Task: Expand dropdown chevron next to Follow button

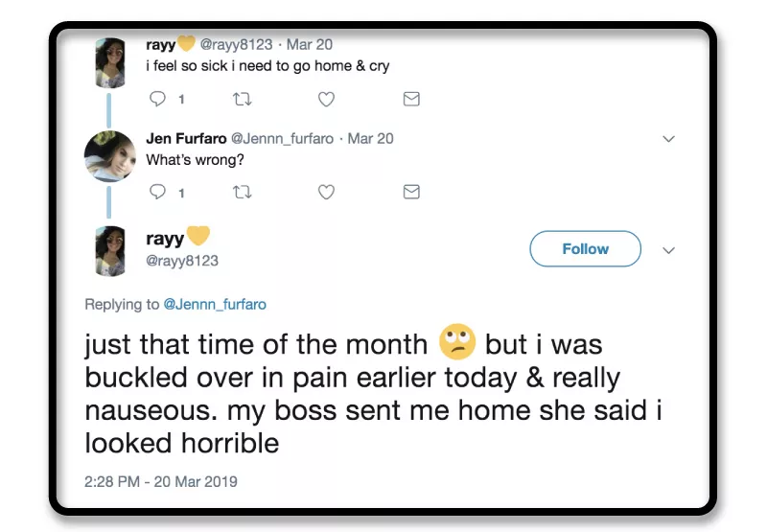Action: [669, 250]
